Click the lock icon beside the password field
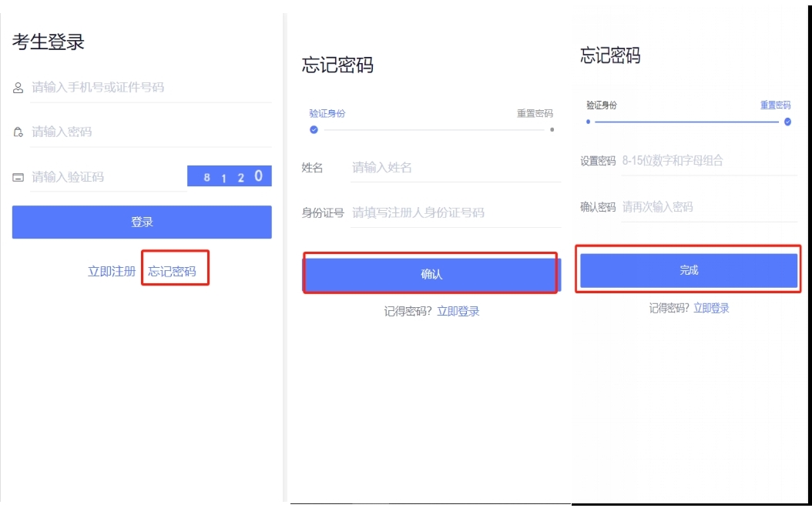 point(18,132)
